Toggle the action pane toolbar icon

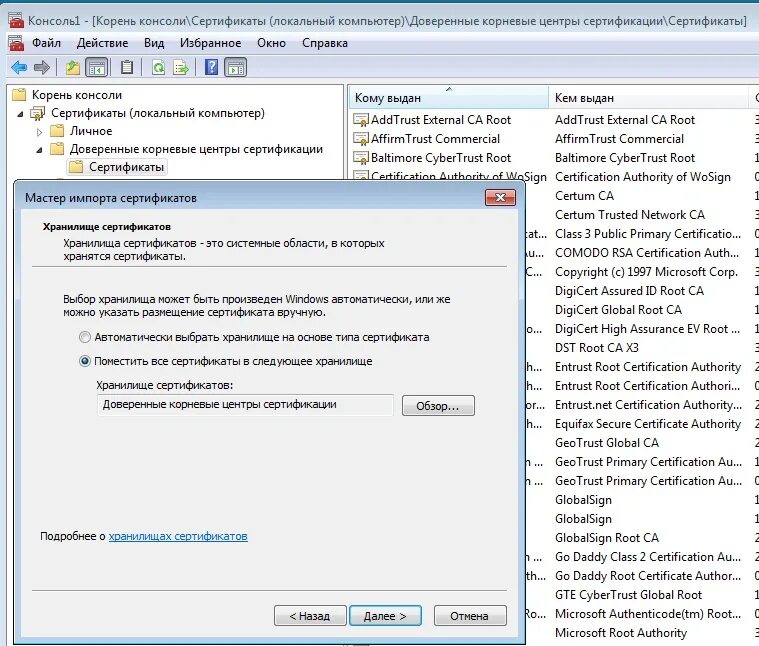click(x=236, y=67)
